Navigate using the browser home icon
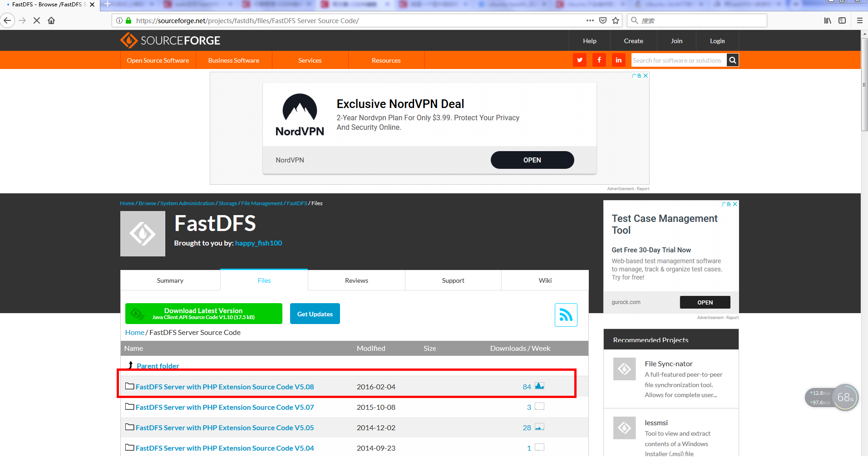The height and width of the screenshot is (457, 868). coord(51,20)
